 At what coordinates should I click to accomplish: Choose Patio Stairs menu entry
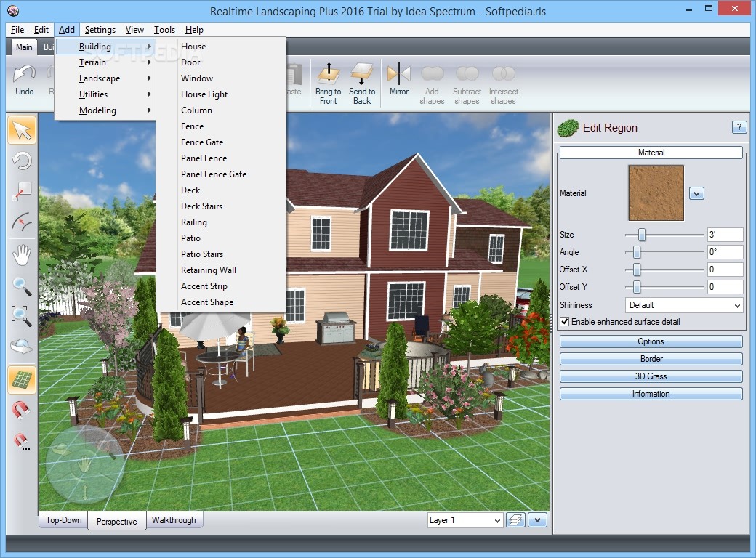pyautogui.click(x=221, y=254)
